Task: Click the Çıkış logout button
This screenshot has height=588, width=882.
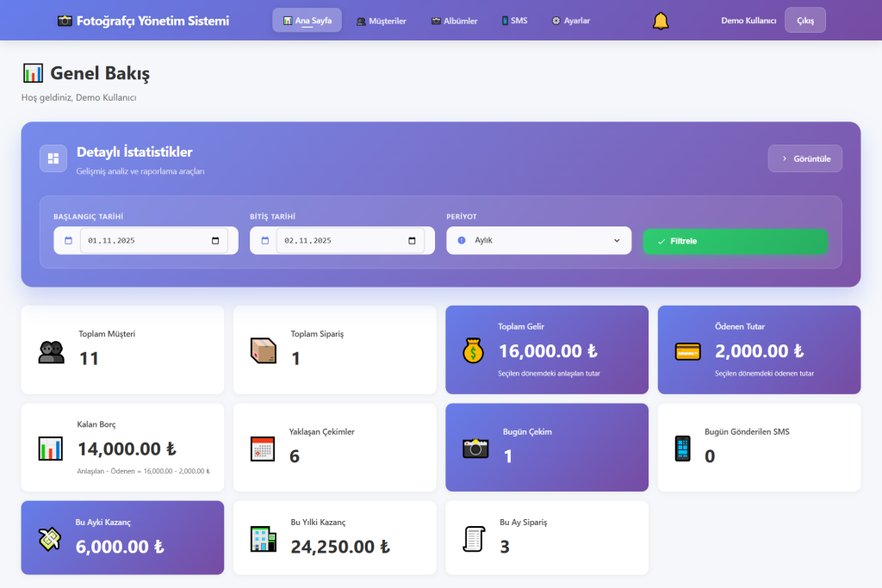Action: click(804, 21)
